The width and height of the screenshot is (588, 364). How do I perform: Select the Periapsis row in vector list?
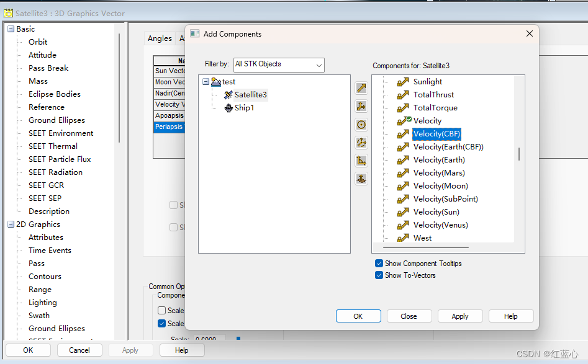[170, 127]
